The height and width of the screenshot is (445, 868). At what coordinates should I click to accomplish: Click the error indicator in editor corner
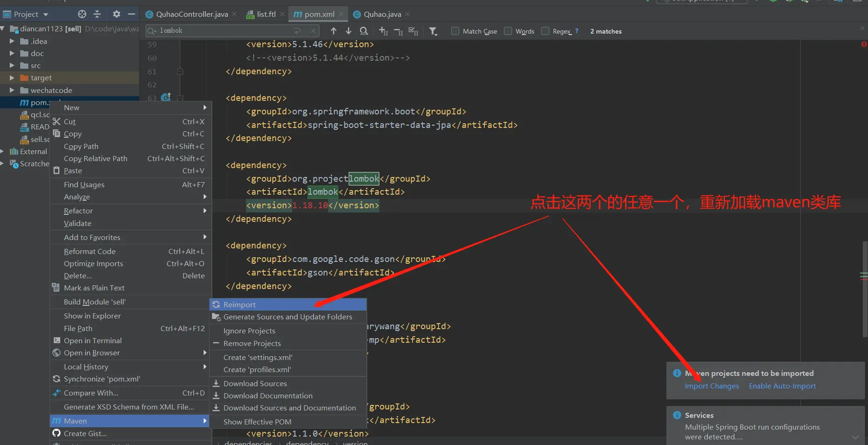[864, 44]
